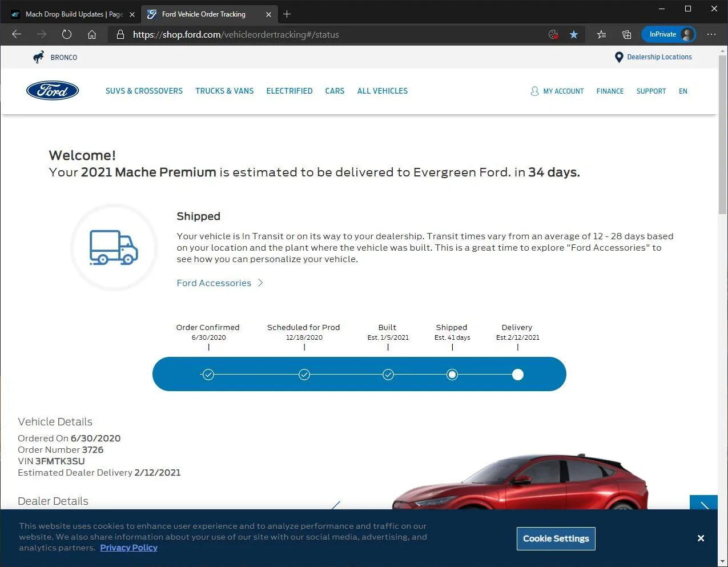
Task: Click the "Ordered On 6/30/2020" text
Action: click(69, 439)
